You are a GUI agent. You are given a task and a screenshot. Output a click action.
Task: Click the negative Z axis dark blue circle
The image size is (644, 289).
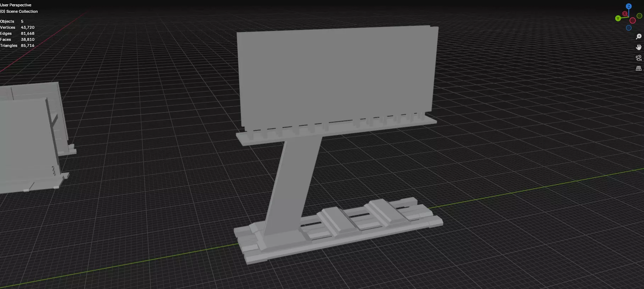click(x=629, y=28)
